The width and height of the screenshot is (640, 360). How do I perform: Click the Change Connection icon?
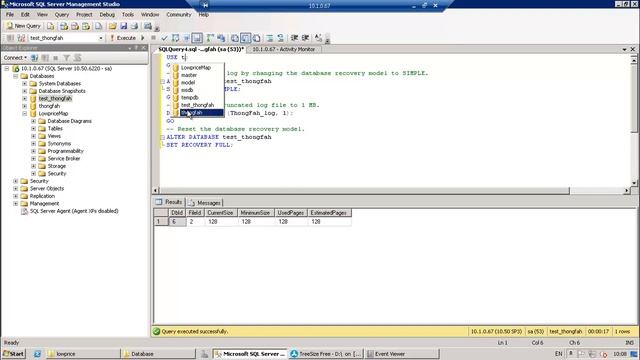pos(21,38)
